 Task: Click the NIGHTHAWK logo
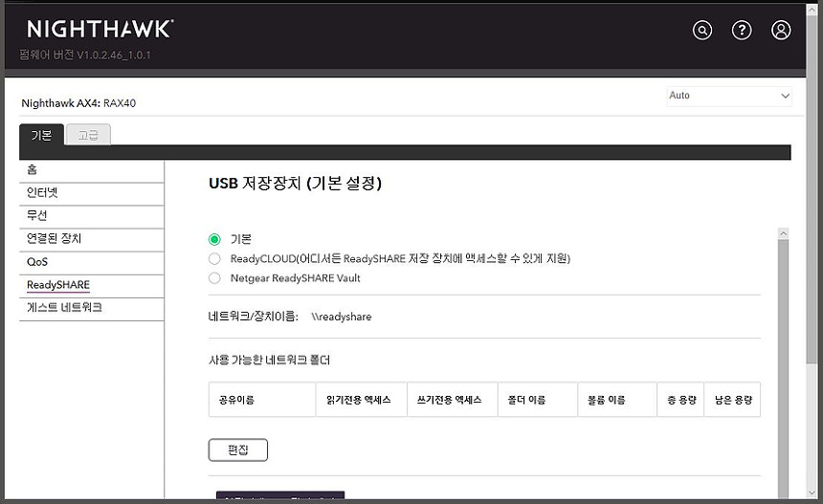pos(100,29)
